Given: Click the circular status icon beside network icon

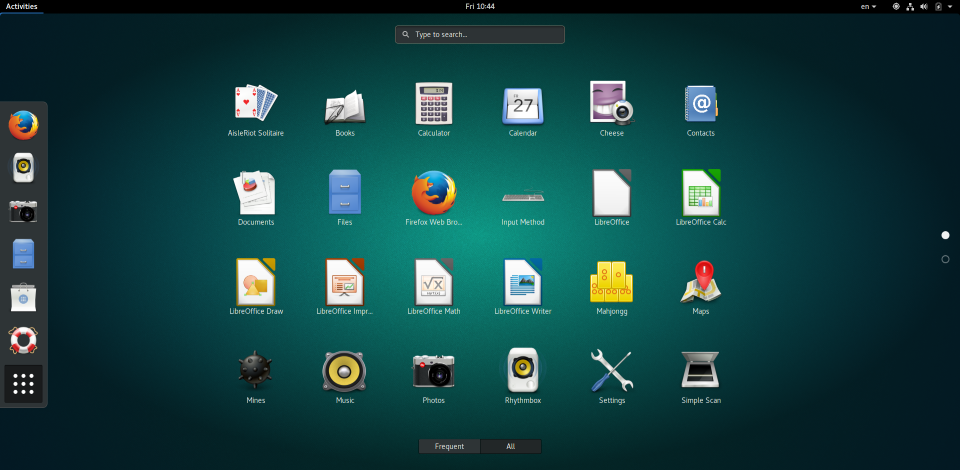Looking at the screenshot, I should (x=896, y=7).
